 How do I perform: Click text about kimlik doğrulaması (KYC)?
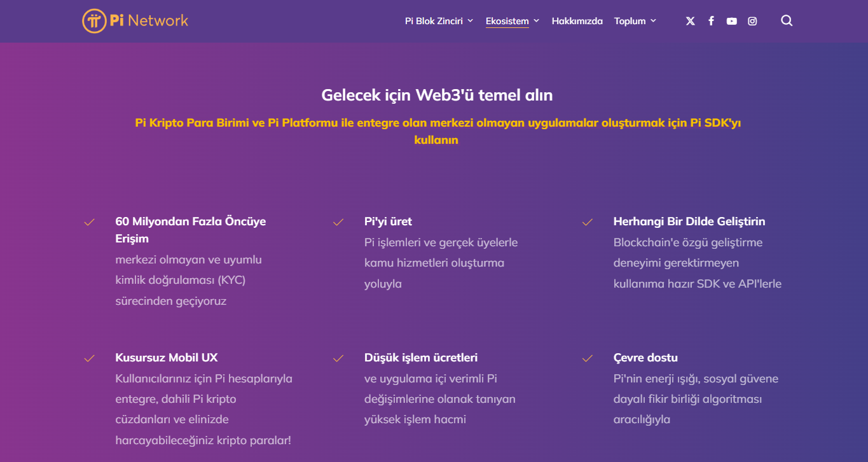[x=189, y=280]
